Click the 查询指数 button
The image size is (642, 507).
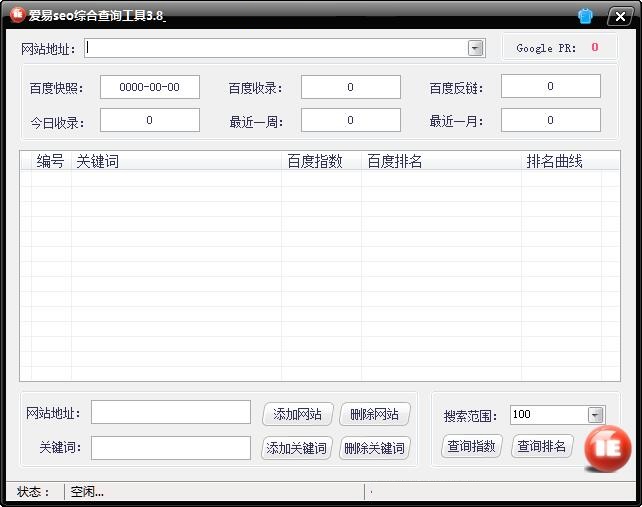click(x=472, y=446)
